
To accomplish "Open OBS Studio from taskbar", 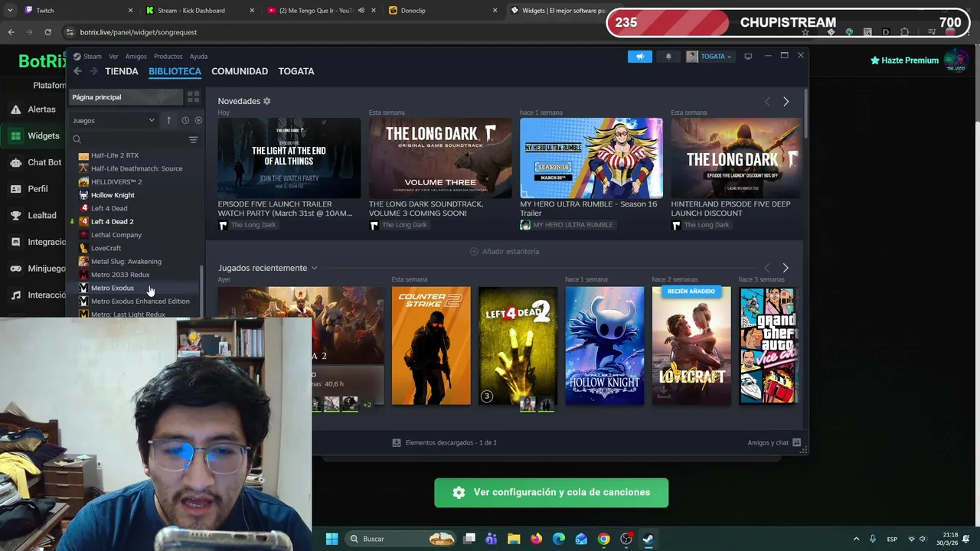I will 626,539.
